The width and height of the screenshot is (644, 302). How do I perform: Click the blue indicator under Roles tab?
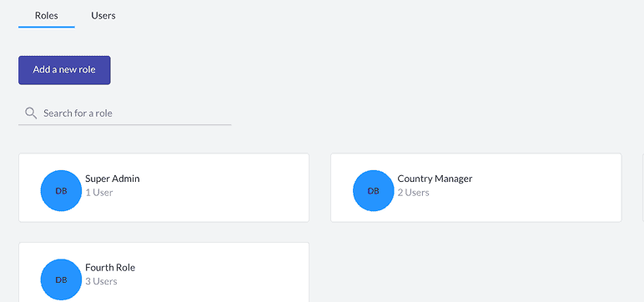point(47,28)
